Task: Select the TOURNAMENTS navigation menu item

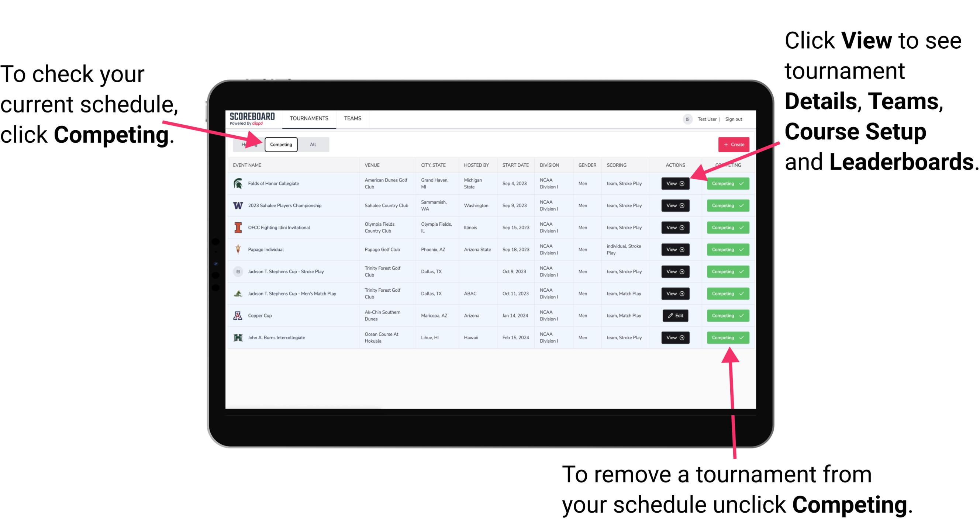Action: pos(308,118)
